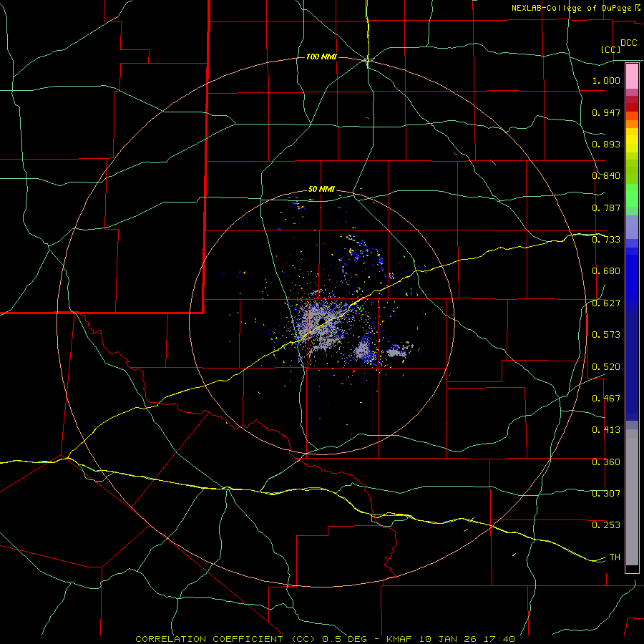Click the 0.627 scale value
The height and width of the screenshot is (644, 644).
pos(606,303)
